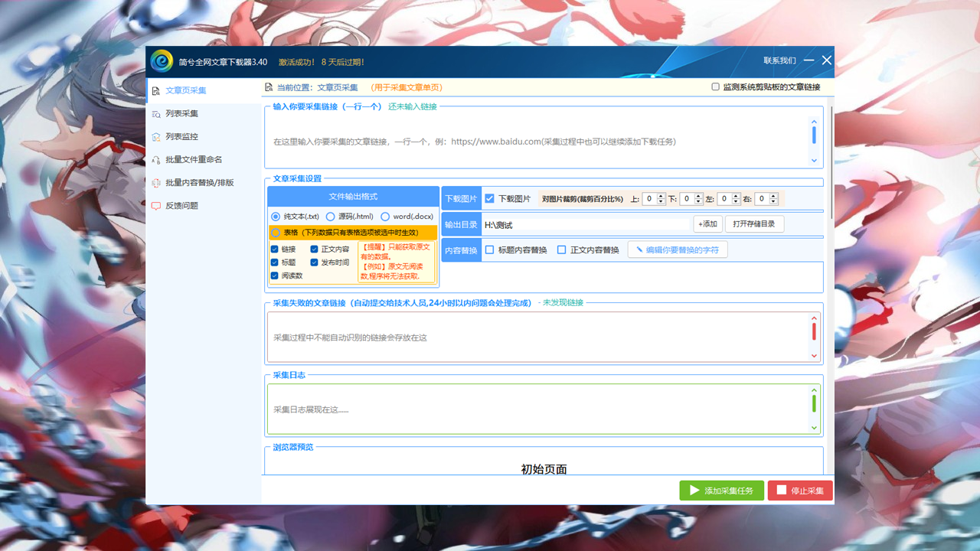Click inside the 采集日志 log box

538,409
